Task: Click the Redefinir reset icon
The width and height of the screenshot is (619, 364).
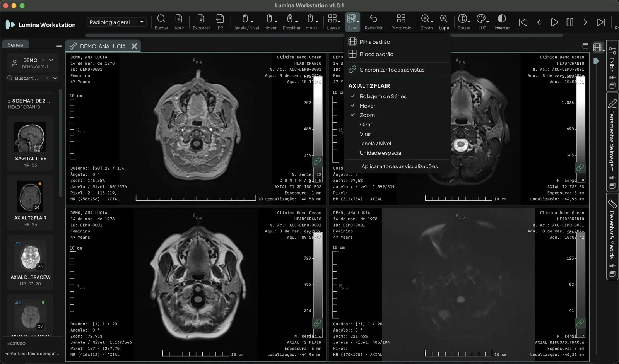Action: (x=373, y=22)
